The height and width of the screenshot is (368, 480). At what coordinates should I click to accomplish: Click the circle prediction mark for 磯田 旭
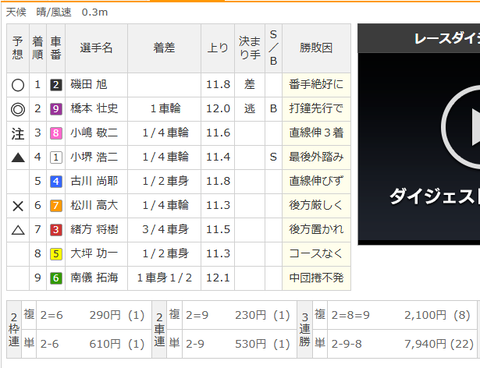(x=18, y=85)
